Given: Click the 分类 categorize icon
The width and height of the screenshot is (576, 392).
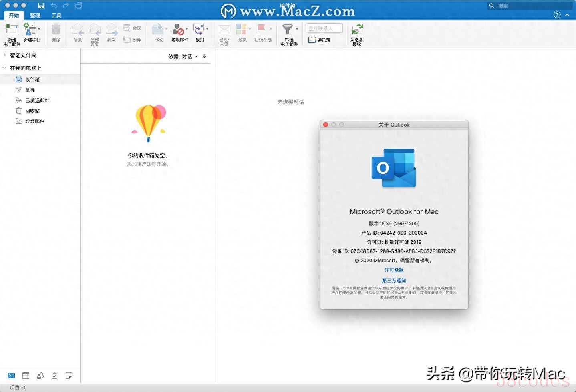Looking at the screenshot, I should click(x=241, y=29).
